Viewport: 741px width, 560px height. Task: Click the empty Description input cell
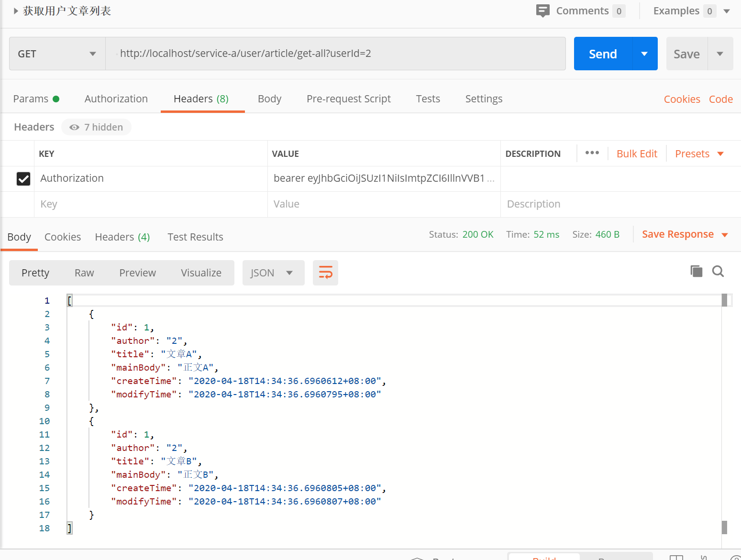(x=620, y=204)
